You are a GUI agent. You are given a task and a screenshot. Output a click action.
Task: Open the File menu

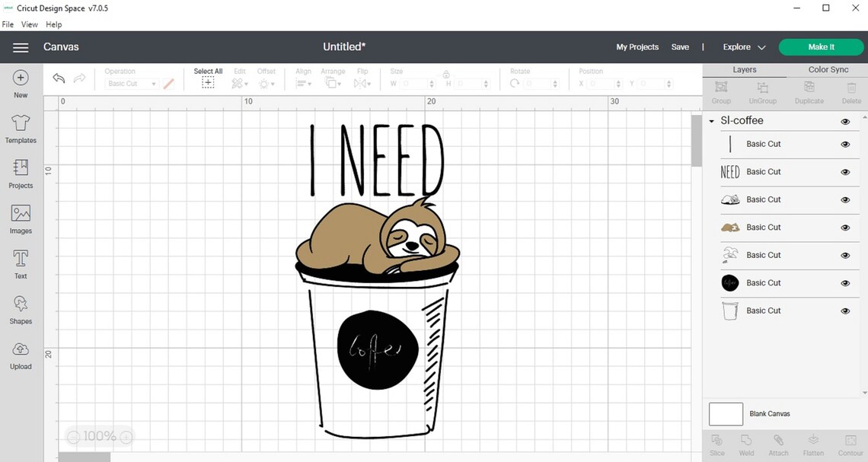[8, 24]
